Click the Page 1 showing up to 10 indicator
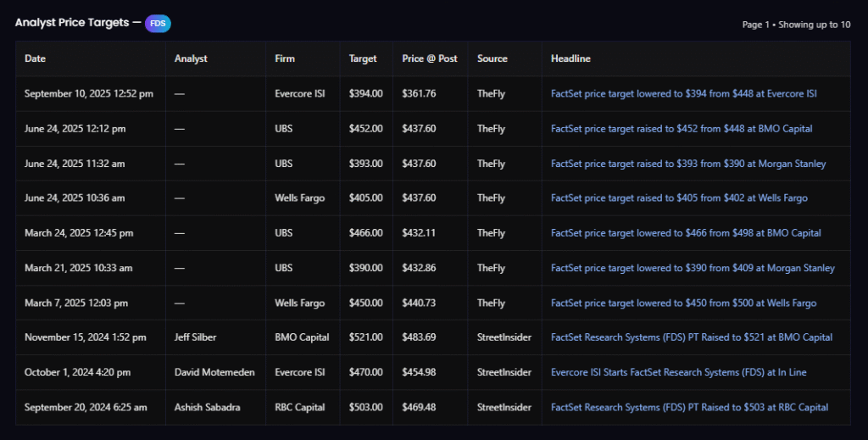This screenshot has width=868, height=440. 796,25
